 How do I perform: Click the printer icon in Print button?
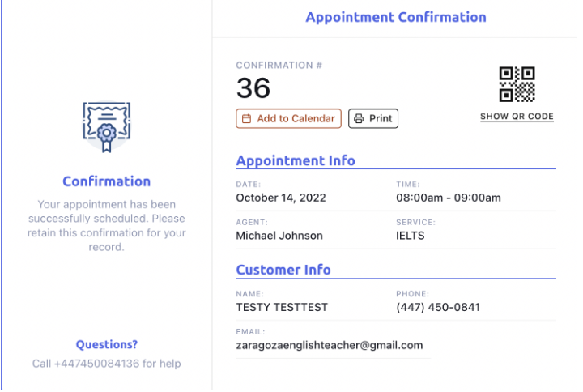360,118
